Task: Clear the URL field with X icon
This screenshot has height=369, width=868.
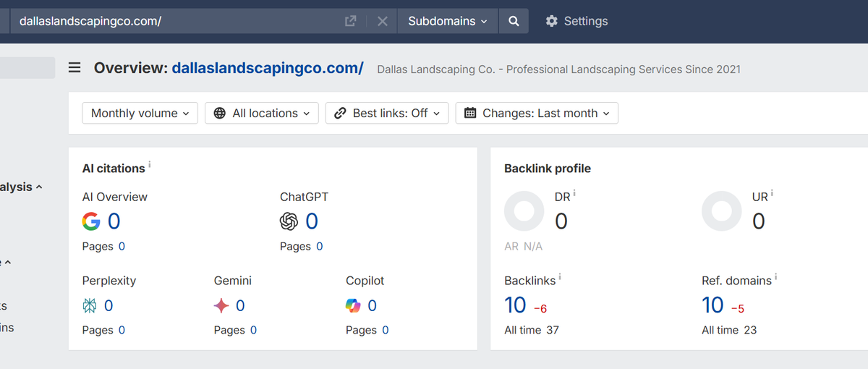Action: (x=383, y=21)
